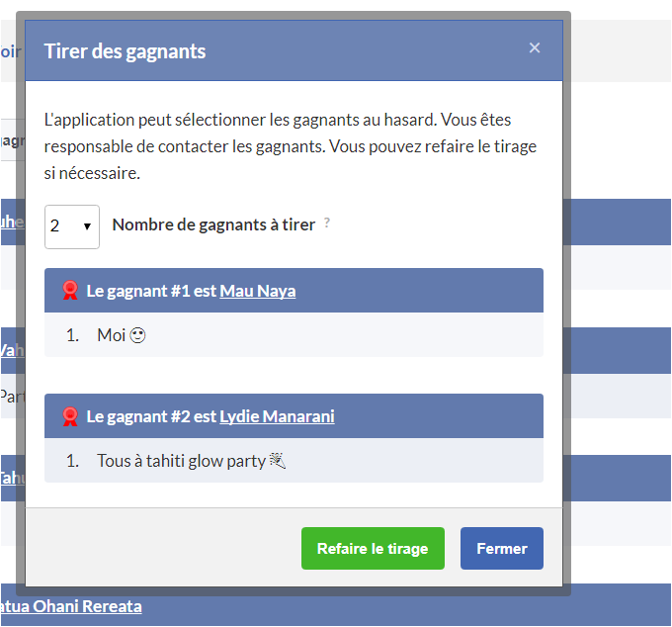The width and height of the screenshot is (672, 627).
Task: Select the Tous à tahiti glow party entry
Action: (181, 461)
